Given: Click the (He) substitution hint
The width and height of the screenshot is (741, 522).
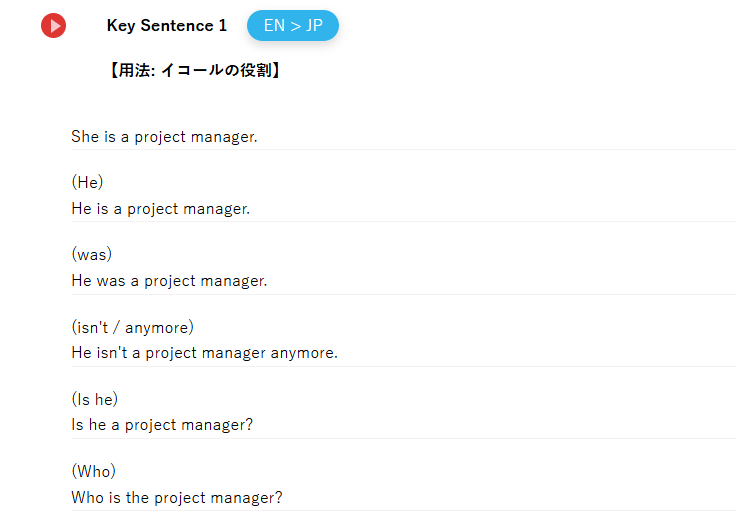Looking at the screenshot, I should click(x=87, y=182).
